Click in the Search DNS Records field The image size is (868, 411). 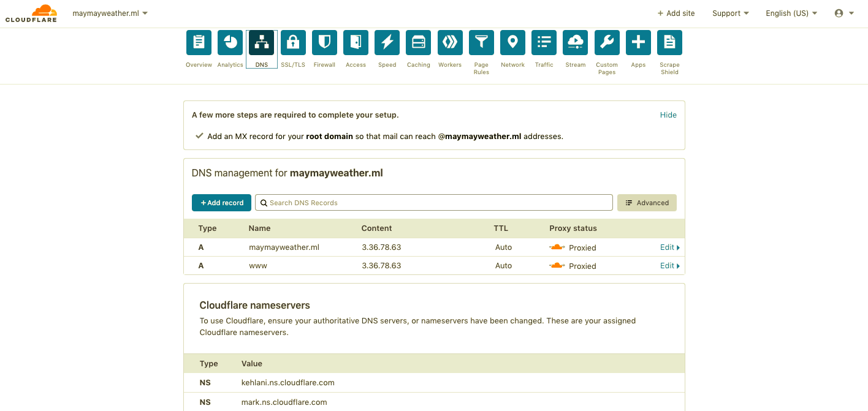click(x=434, y=203)
